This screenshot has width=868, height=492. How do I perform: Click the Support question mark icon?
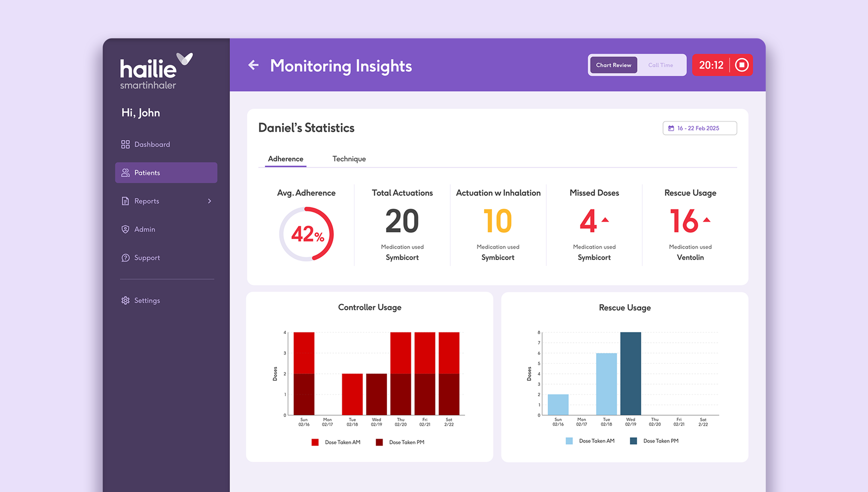point(125,258)
